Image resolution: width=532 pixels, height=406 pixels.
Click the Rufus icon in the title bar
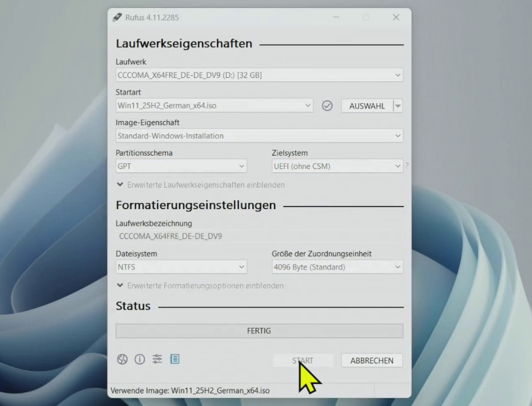point(116,17)
